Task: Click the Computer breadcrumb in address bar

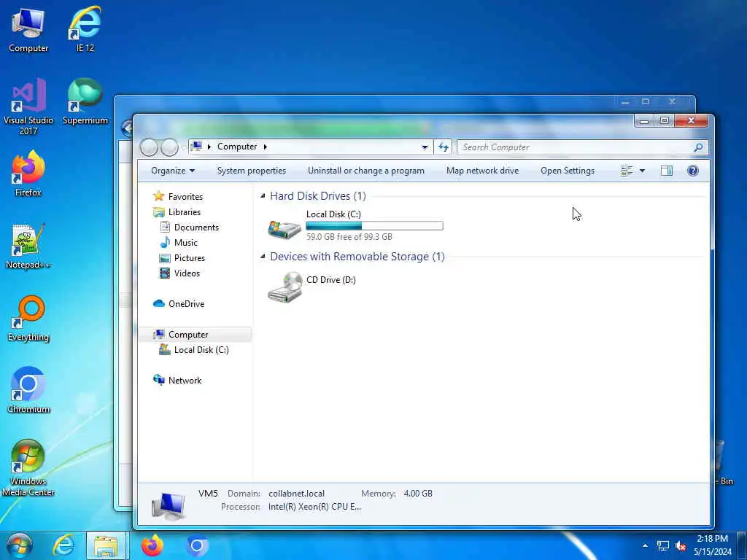Action: [x=237, y=147]
